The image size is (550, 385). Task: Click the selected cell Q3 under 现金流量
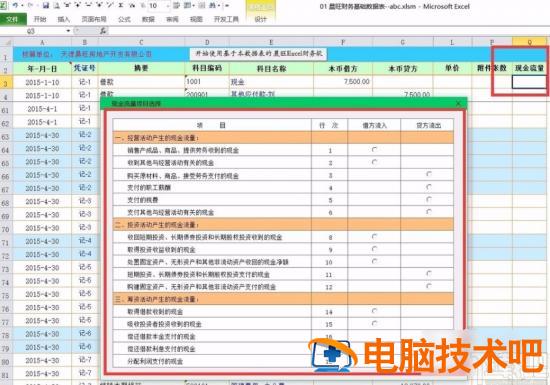click(x=529, y=82)
